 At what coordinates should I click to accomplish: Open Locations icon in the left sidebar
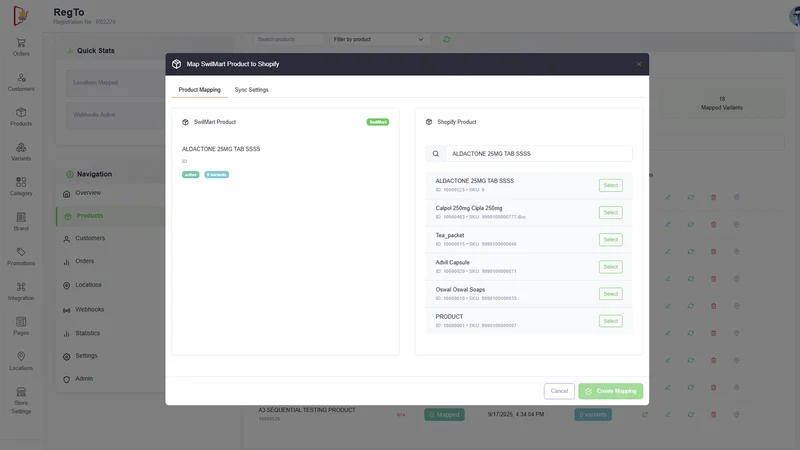point(21,356)
